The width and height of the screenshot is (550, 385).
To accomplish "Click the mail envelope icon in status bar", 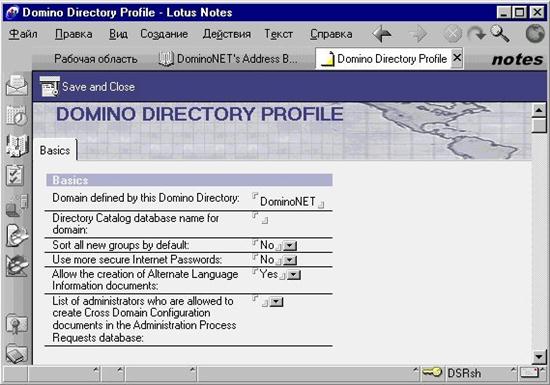I will (x=530, y=373).
